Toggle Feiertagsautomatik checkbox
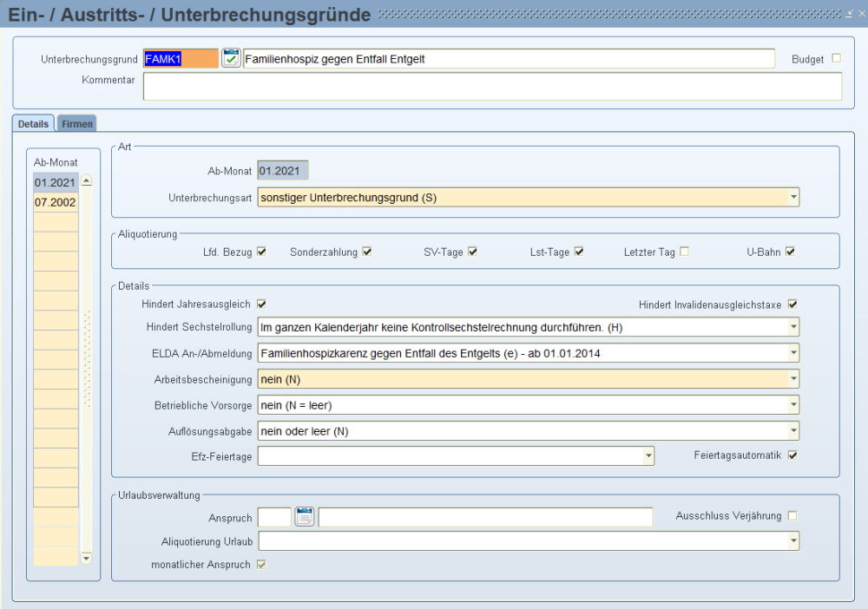 (x=792, y=455)
